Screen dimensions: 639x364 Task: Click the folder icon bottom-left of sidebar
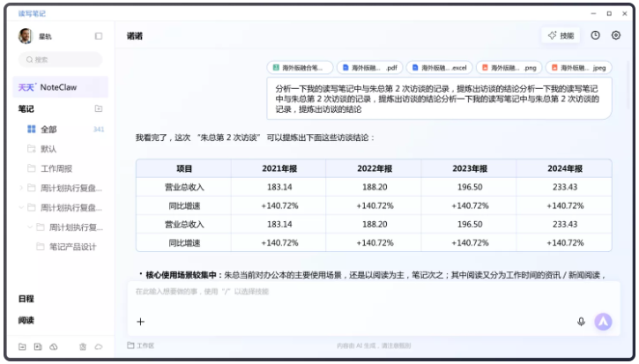point(22,347)
